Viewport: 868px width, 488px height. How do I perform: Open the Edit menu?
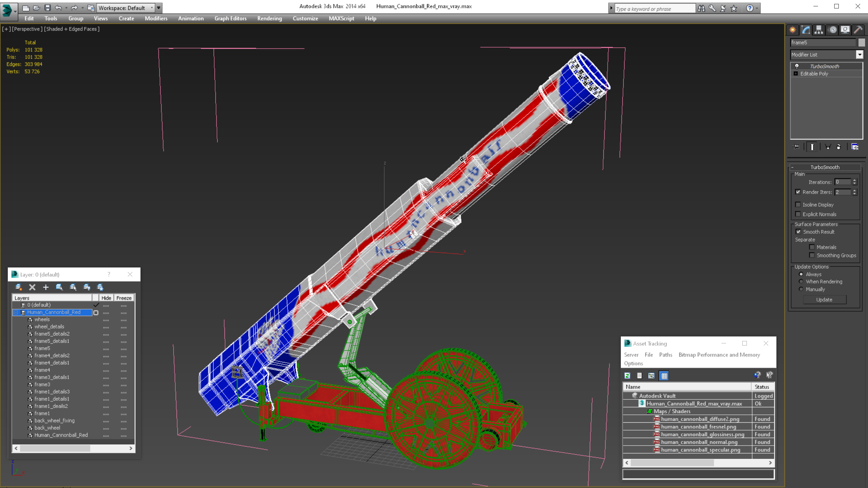(29, 18)
